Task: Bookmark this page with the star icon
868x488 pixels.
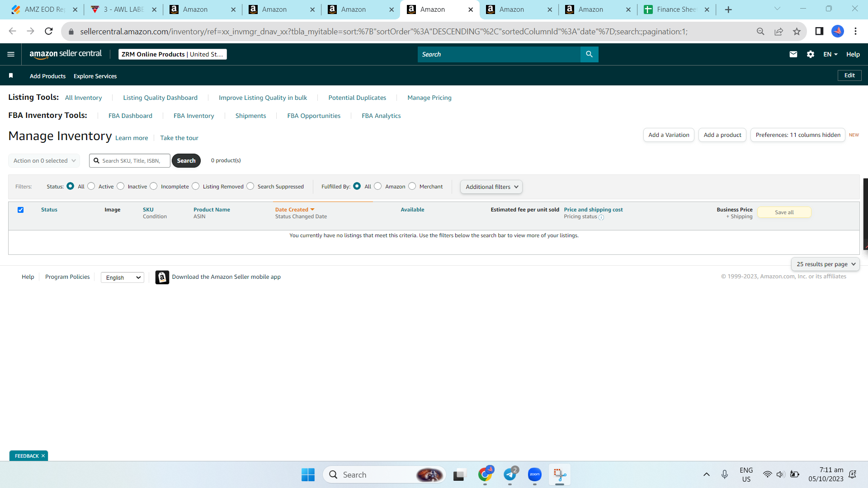Action: (x=797, y=31)
